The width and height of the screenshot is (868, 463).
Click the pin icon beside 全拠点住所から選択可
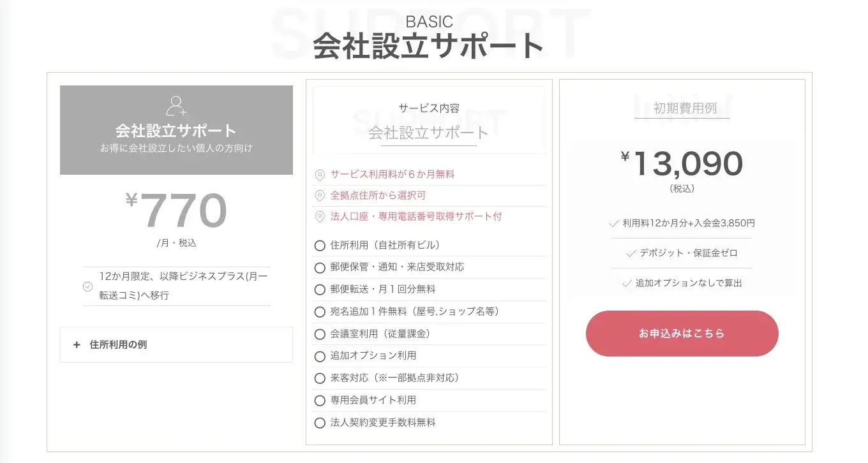(320, 196)
